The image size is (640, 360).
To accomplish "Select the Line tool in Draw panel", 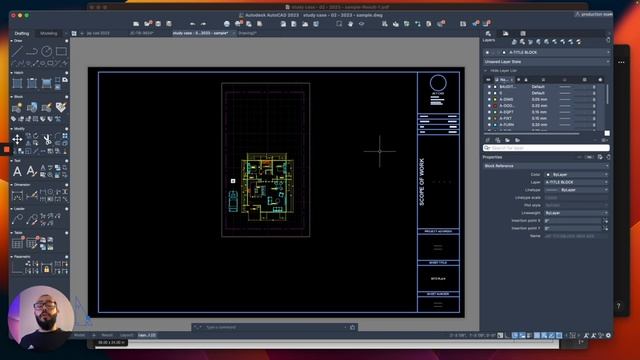I will point(17,51).
